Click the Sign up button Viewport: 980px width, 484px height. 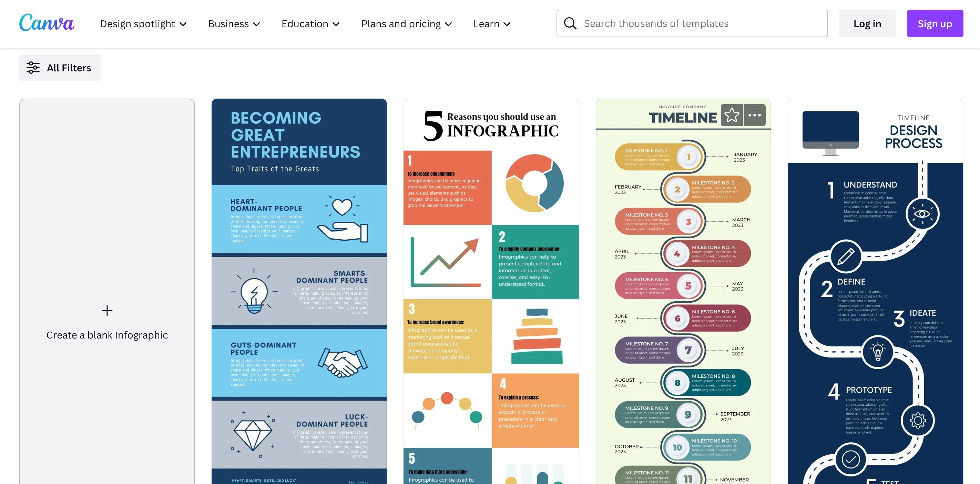click(x=935, y=22)
